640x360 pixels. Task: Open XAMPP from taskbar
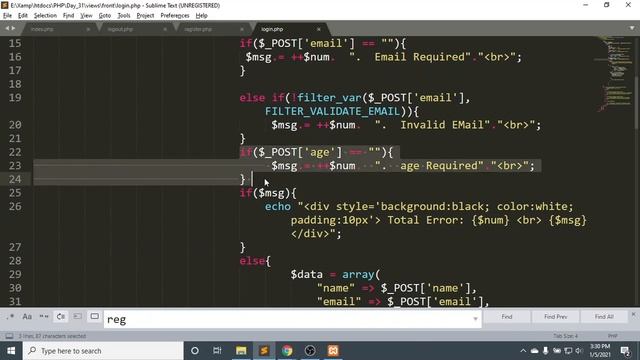pos(333,351)
